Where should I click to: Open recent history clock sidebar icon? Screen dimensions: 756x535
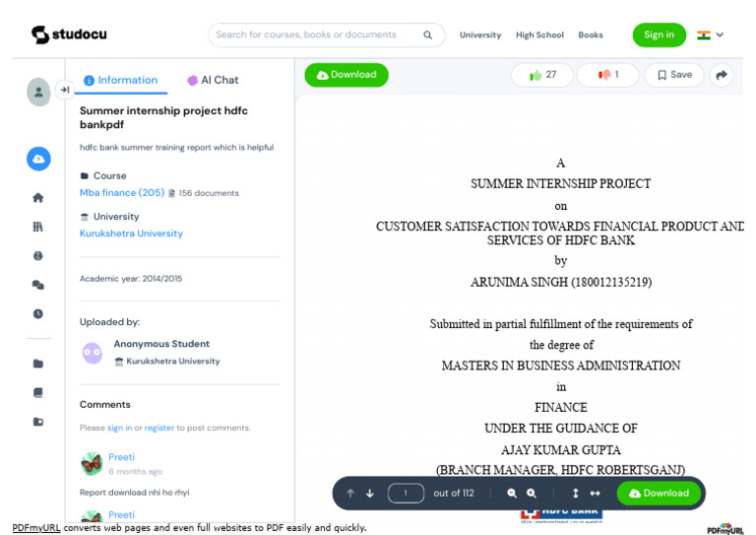(38, 313)
